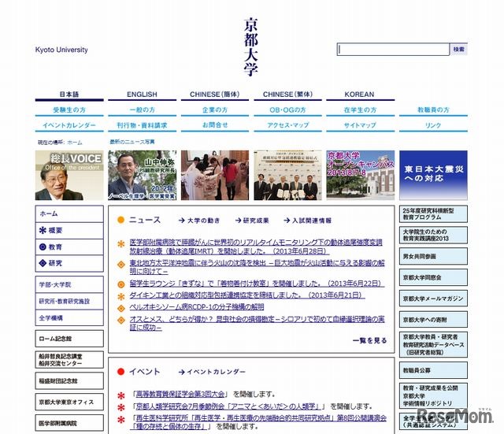Open オスとメス、どちらが得か news link
The image size is (504, 434).
coord(258,323)
